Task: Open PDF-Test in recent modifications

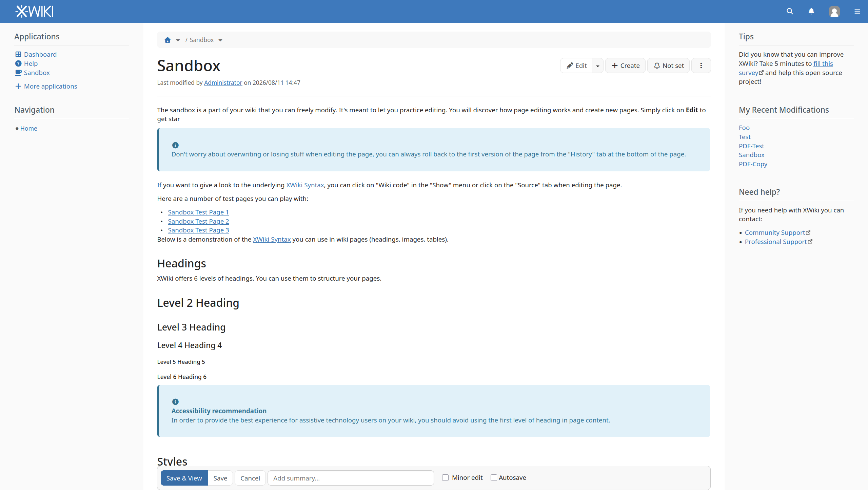Action: point(751,146)
